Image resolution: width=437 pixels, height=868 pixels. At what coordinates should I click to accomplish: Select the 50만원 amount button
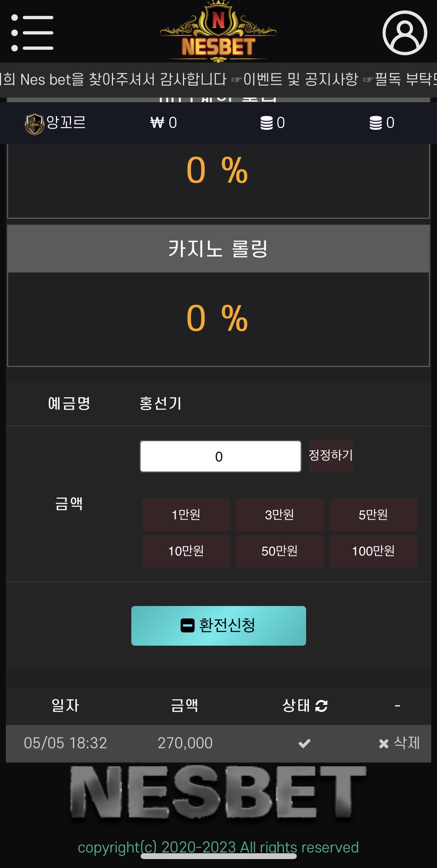(x=280, y=551)
